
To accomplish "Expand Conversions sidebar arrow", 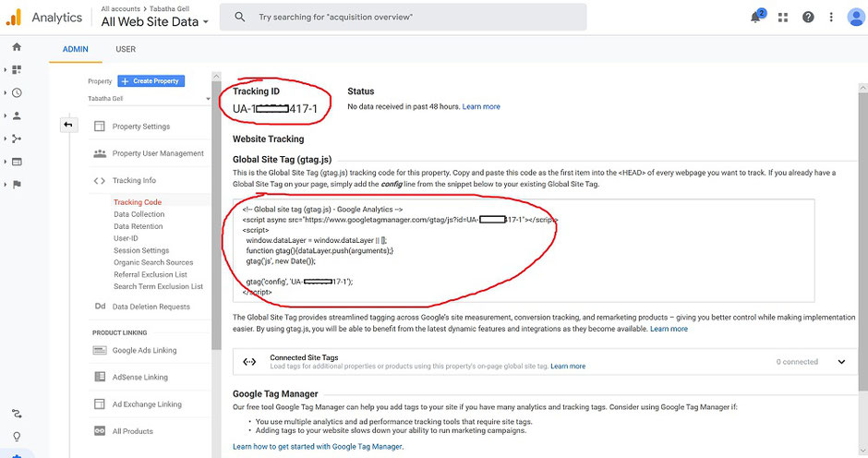I will point(6,185).
